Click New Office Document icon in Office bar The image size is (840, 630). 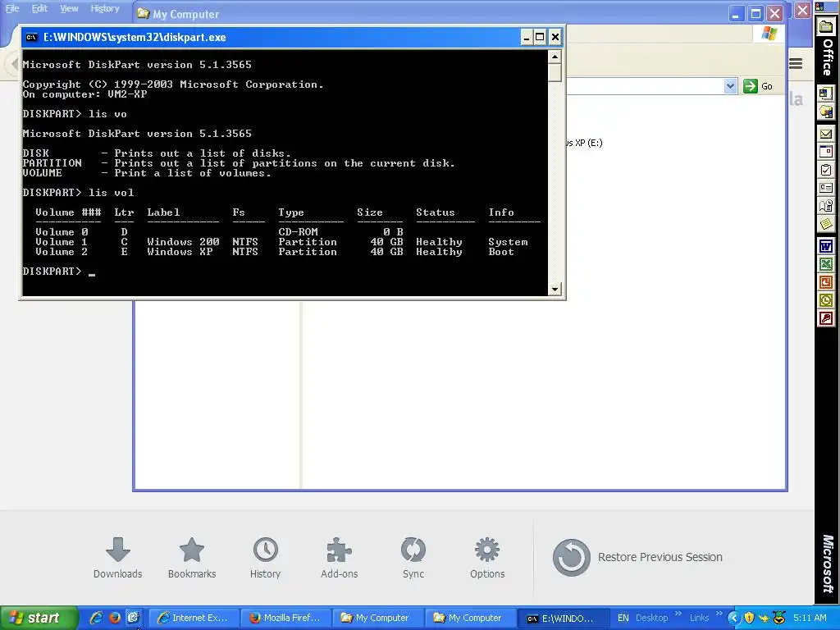coord(825,94)
